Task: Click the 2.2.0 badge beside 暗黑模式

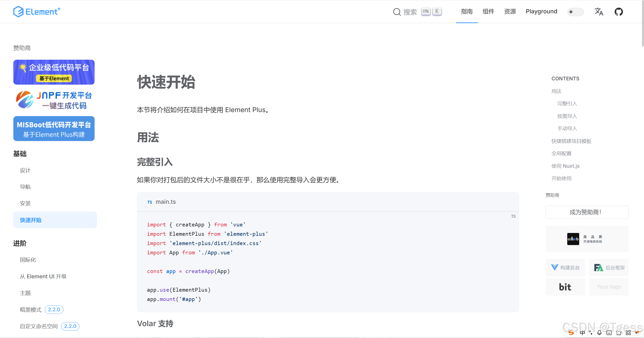Action: point(54,310)
